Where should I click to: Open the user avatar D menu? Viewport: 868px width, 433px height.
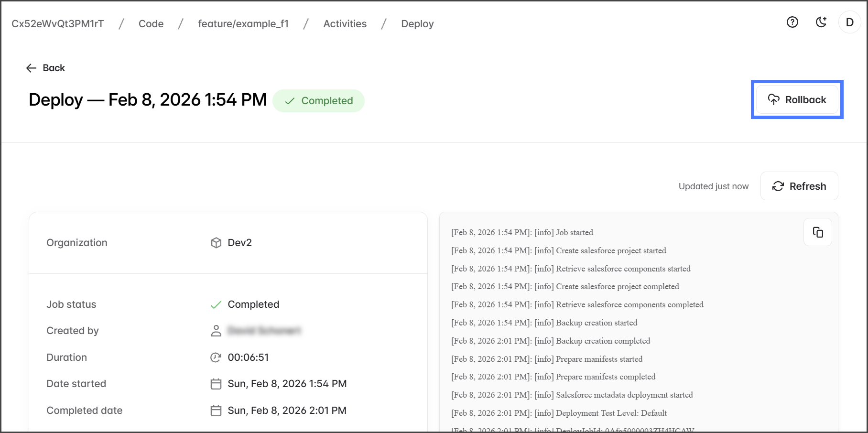pos(849,22)
